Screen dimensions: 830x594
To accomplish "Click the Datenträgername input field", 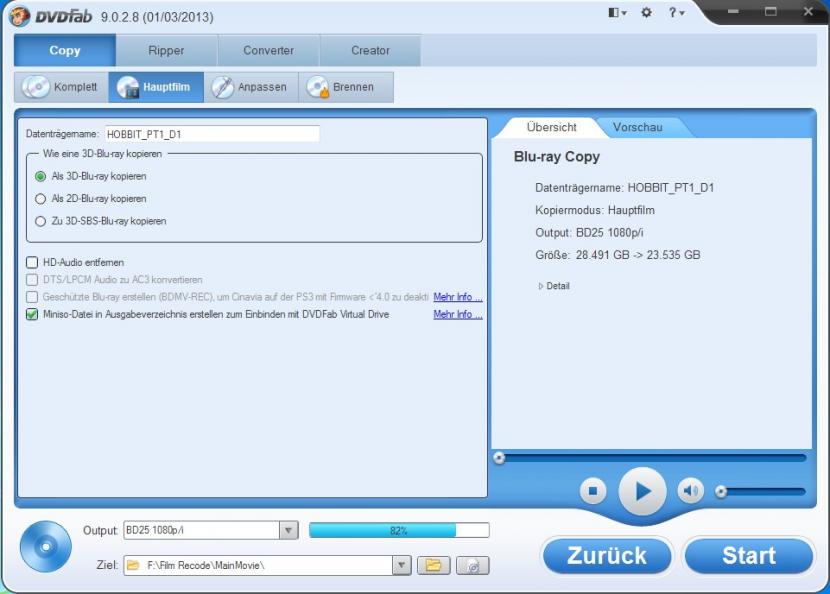I will point(212,134).
